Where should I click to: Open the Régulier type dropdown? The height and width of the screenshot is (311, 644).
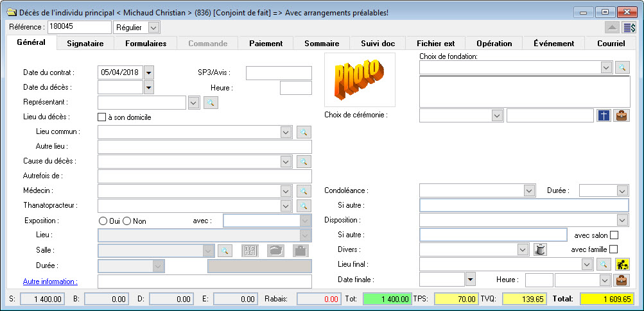point(153,28)
